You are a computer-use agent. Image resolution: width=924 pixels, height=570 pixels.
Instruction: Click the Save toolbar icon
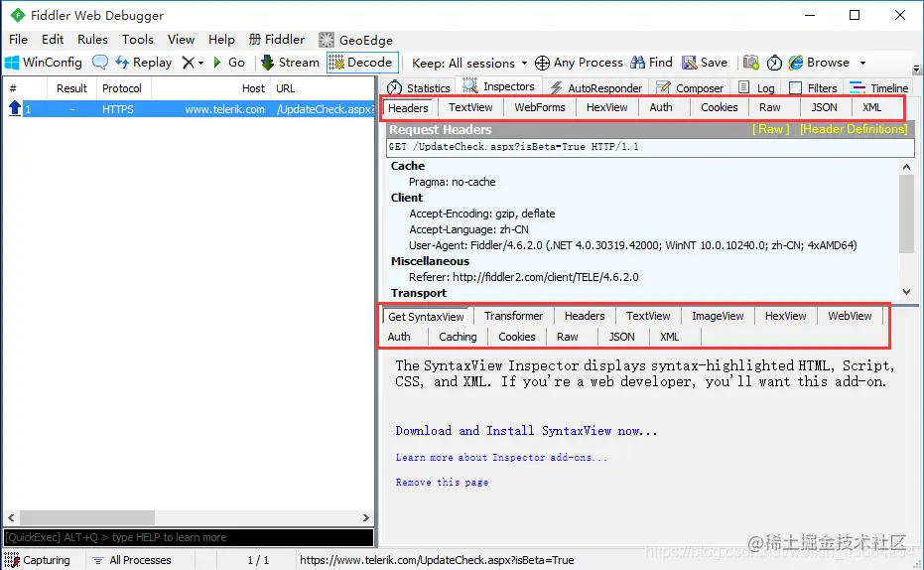point(689,63)
